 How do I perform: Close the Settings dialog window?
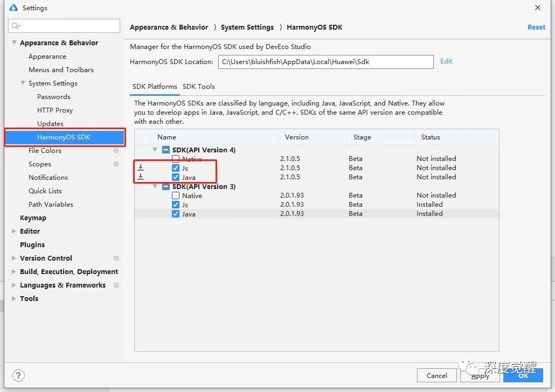click(x=538, y=8)
